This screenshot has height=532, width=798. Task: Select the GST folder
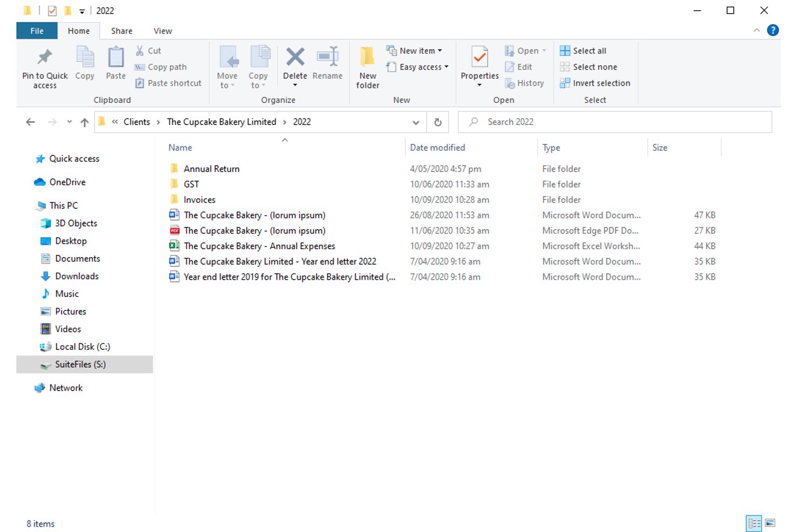(x=191, y=184)
